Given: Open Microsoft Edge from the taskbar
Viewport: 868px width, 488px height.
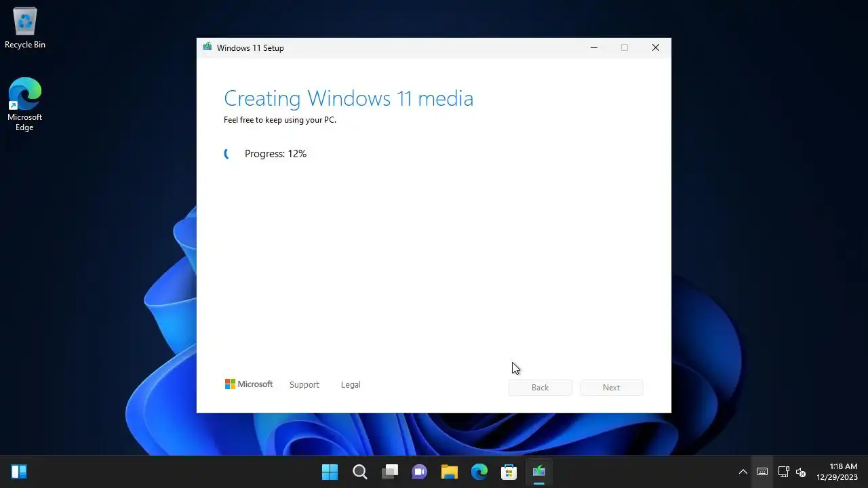Looking at the screenshot, I should pos(479,472).
